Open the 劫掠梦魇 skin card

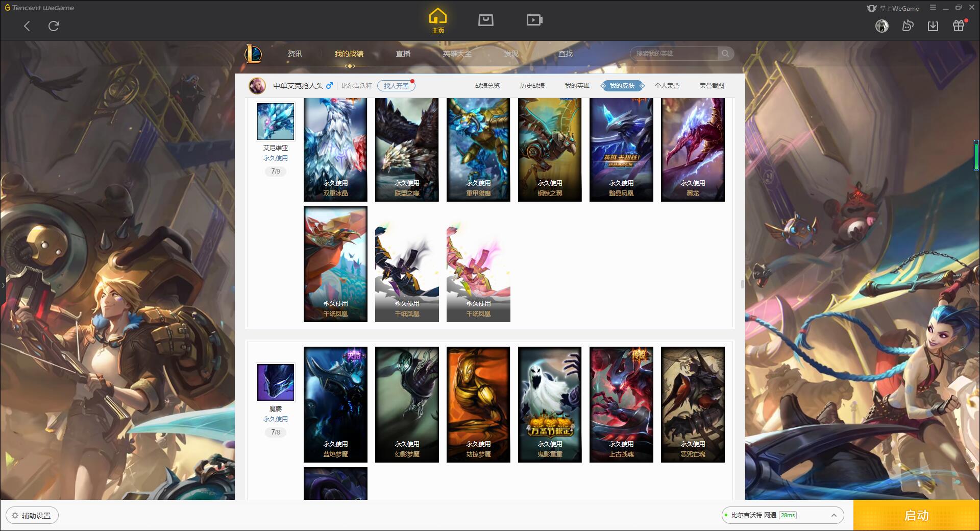click(x=478, y=404)
